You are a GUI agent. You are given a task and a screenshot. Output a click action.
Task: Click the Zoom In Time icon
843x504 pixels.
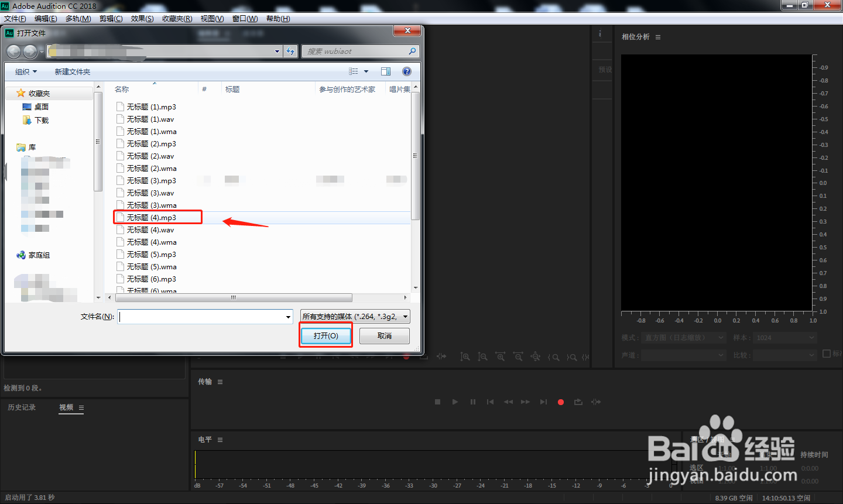click(500, 356)
